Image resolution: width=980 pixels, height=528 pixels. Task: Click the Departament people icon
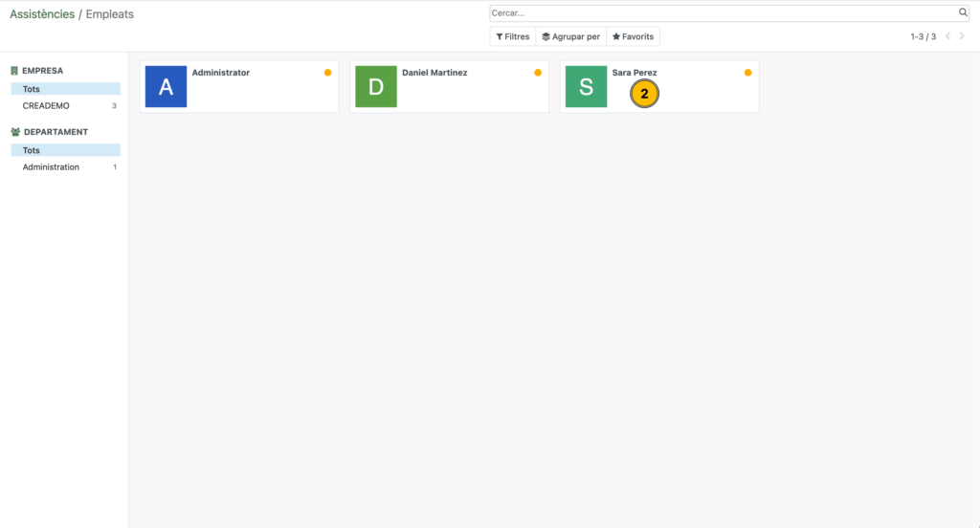coord(15,132)
